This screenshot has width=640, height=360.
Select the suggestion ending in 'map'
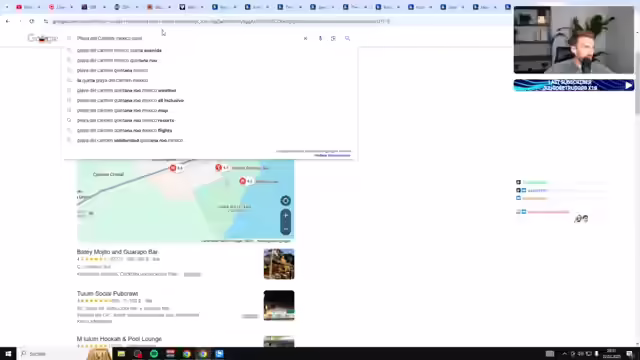pos(122,111)
